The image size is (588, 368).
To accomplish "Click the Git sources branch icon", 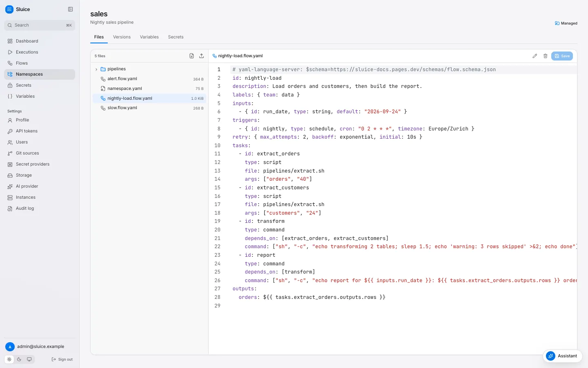I will pos(10,153).
